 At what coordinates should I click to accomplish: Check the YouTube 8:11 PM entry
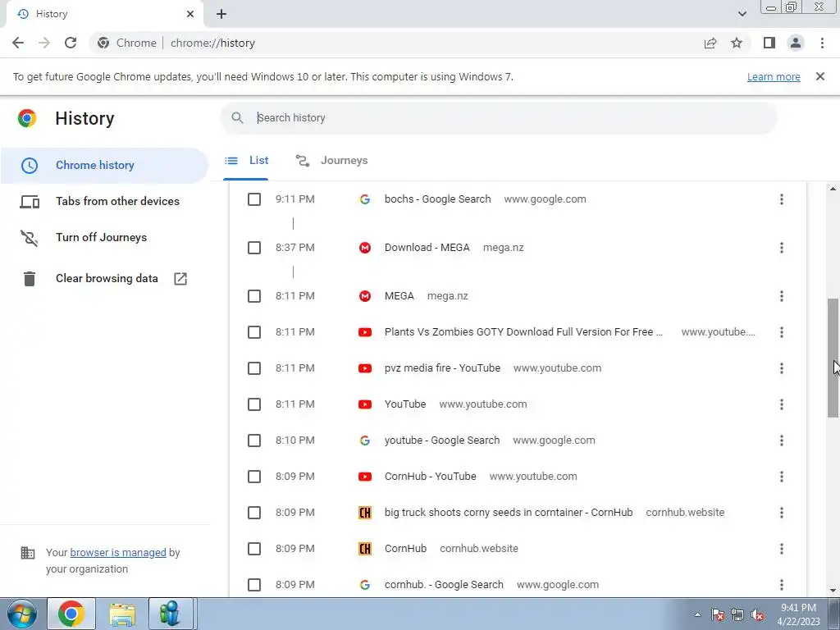coord(254,404)
